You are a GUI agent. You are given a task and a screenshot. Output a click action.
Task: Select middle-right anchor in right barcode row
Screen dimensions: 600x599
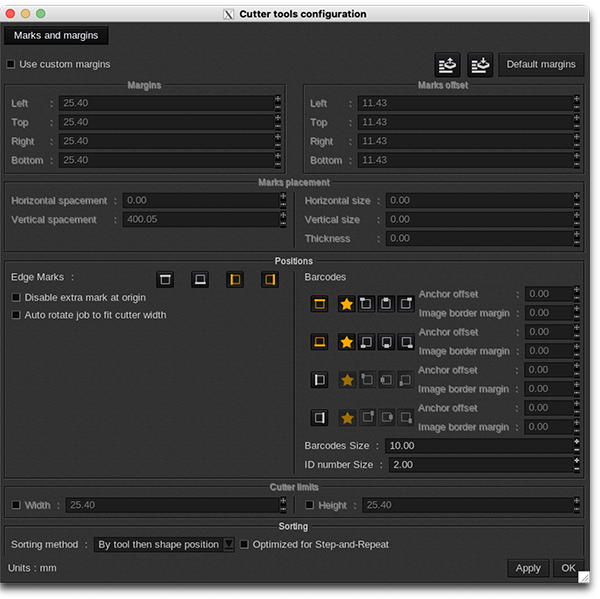pos(387,417)
